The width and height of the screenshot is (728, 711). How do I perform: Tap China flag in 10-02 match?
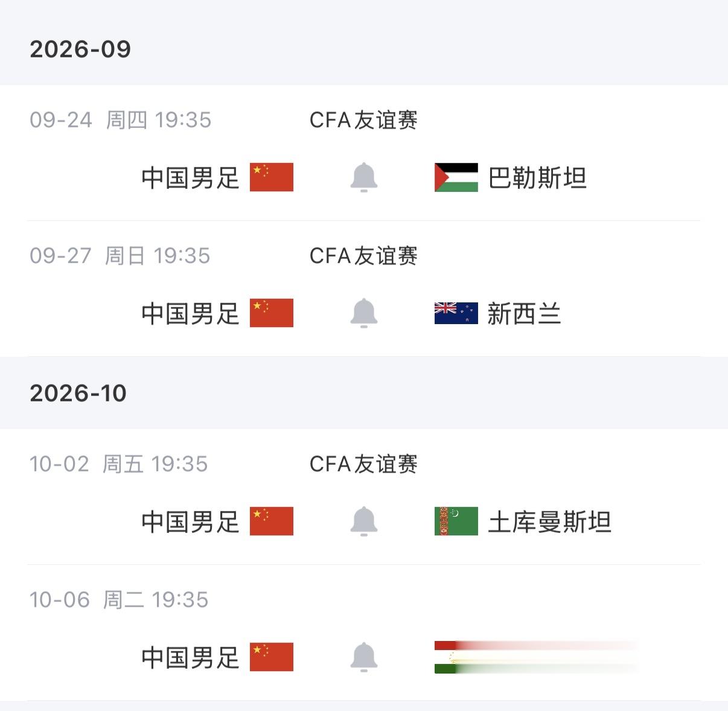[x=272, y=521]
